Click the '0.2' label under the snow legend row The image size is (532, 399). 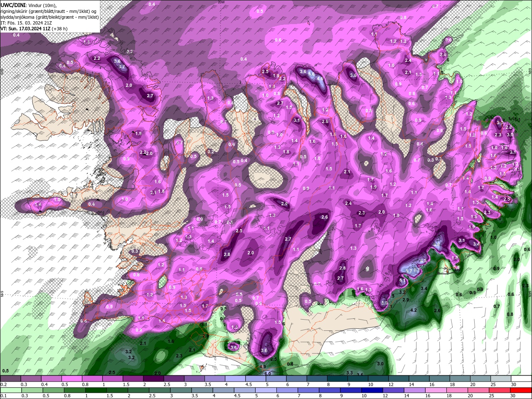pyautogui.click(x=4, y=384)
